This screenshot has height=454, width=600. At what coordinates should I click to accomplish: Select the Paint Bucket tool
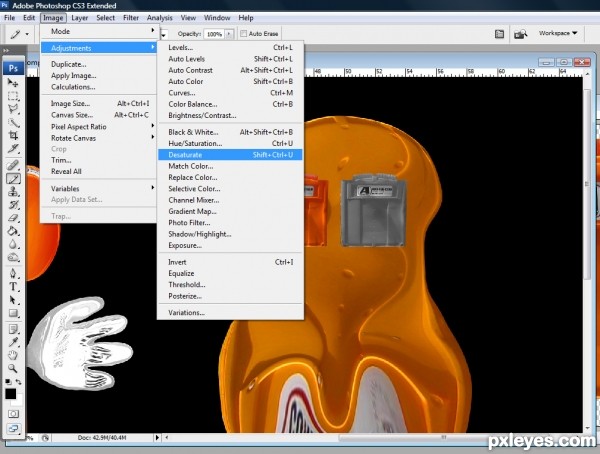[13, 231]
